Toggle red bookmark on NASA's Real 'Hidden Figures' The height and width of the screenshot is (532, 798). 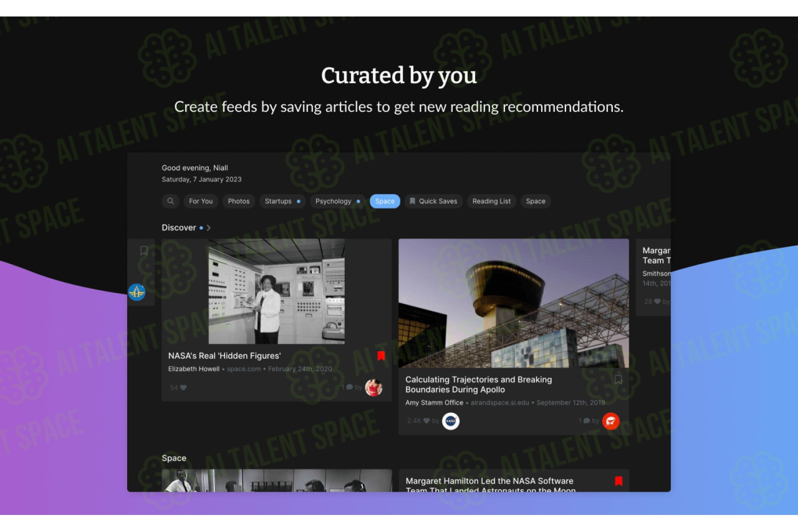pyautogui.click(x=381, y=356)
